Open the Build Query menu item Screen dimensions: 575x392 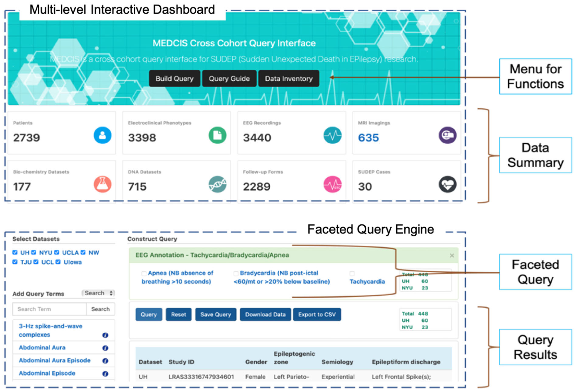click(x=174, y=78)
